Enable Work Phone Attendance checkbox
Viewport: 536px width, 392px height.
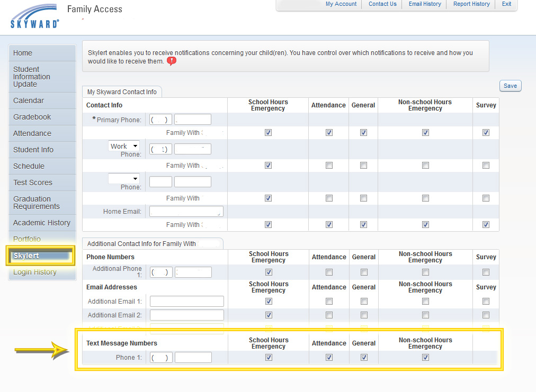[x=329, y=165]
